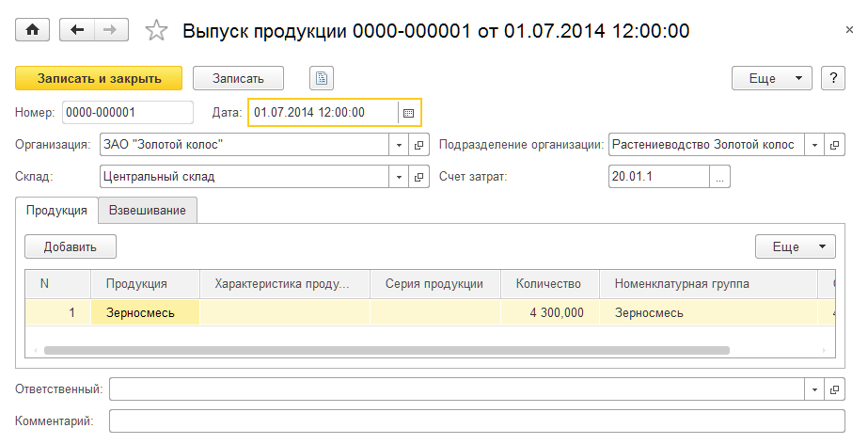Go to the home page icon
868x444 pixels.
click(32, 30)
